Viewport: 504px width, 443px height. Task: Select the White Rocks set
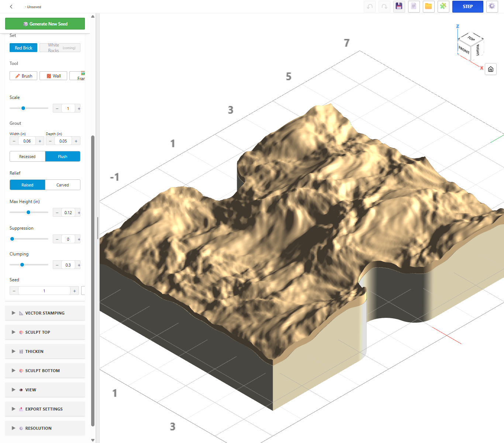[x=60, y=48]
